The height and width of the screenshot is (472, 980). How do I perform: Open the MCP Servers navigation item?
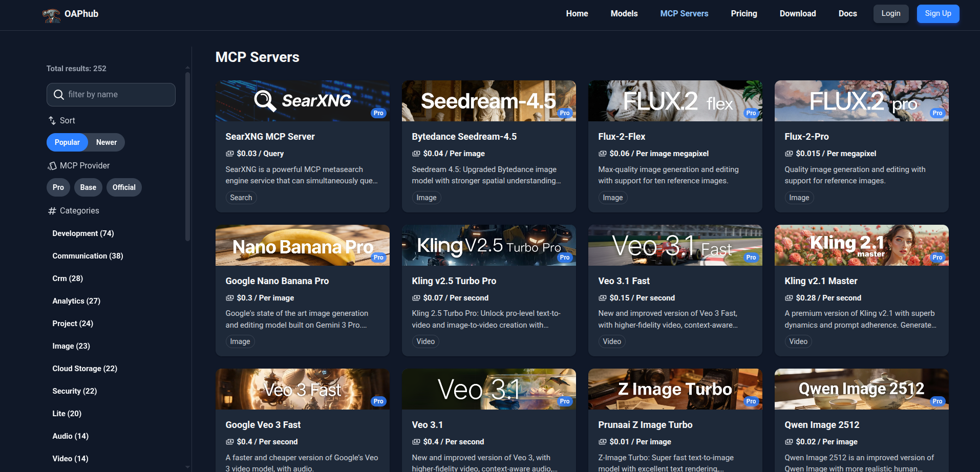pos(684,13)
